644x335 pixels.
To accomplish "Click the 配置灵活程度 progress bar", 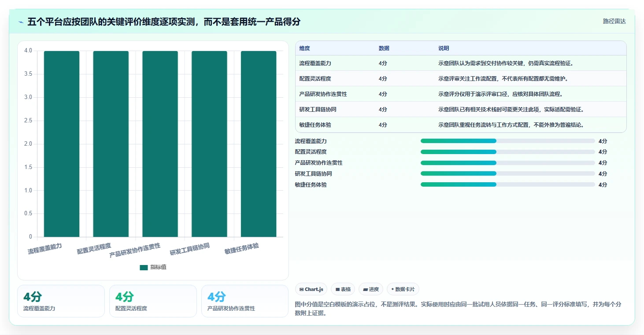I will pyautogui.click(x=508, y=152).
